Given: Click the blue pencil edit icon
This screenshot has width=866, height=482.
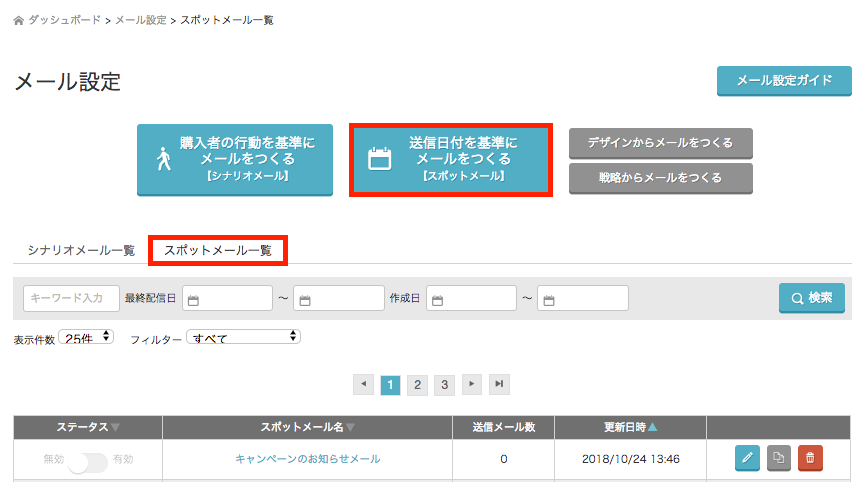Looking at the screenshot, I should [746, 458].
